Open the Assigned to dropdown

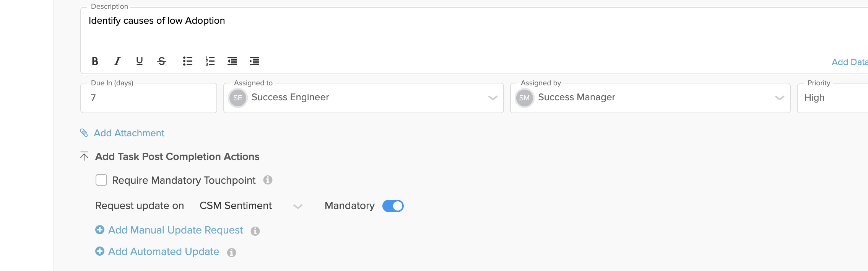tap(364, 98)
